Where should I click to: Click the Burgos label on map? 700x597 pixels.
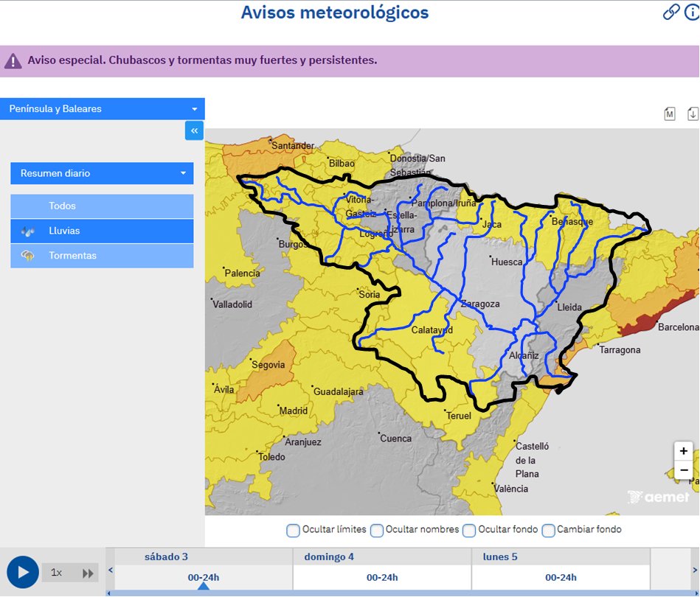pos(292,245)
